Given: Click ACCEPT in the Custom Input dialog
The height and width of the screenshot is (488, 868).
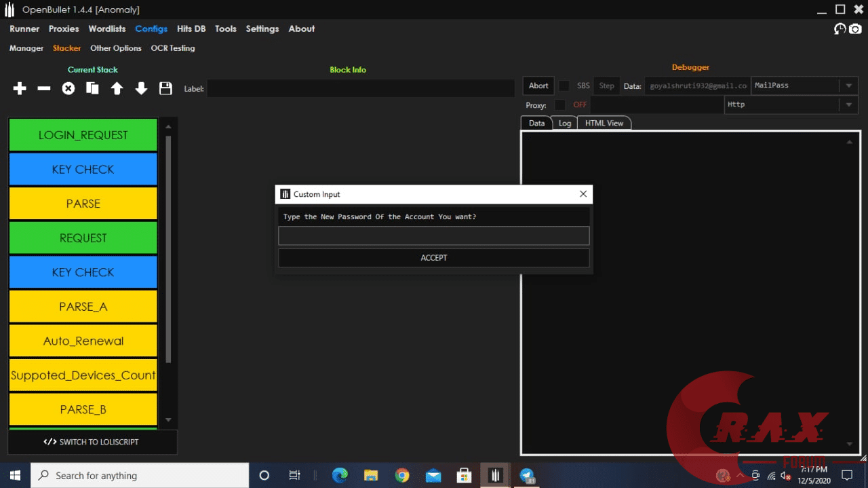Looking at the screenshot, I should coord(434,258).
